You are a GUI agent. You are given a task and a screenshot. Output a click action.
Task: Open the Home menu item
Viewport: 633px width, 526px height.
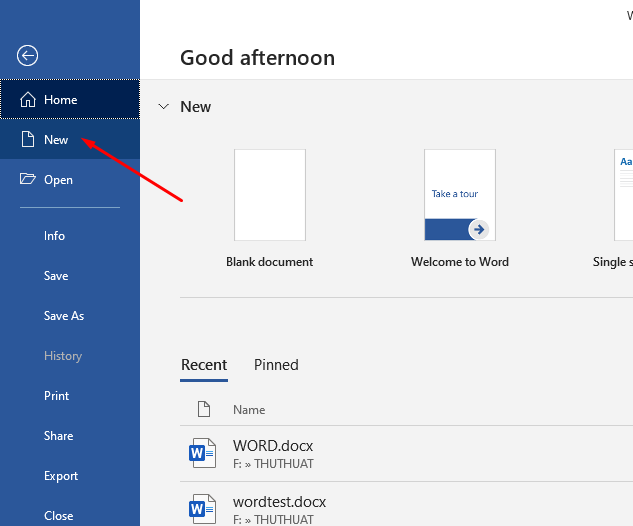click(x=70, y=99)
